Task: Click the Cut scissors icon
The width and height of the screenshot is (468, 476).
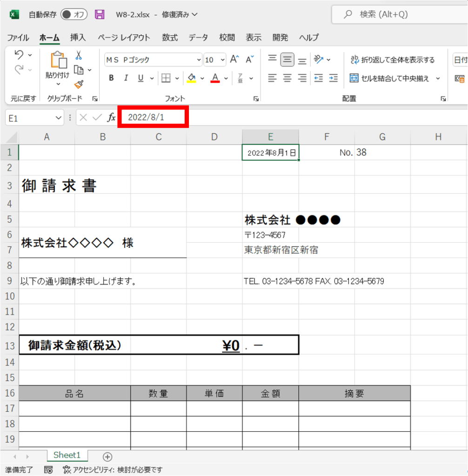Action: (x=79, y=55)
